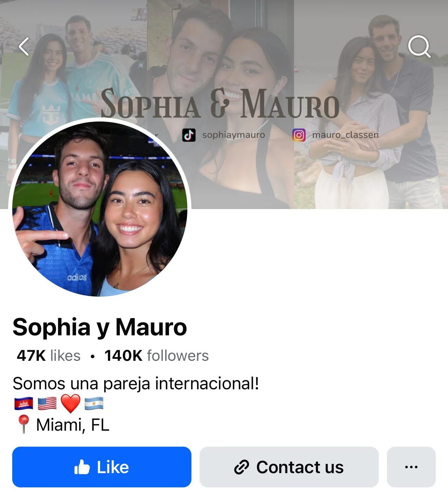Click the Argentina flag emoji
The width and height of the screenshot is (448, 503).
coord(94,404)
